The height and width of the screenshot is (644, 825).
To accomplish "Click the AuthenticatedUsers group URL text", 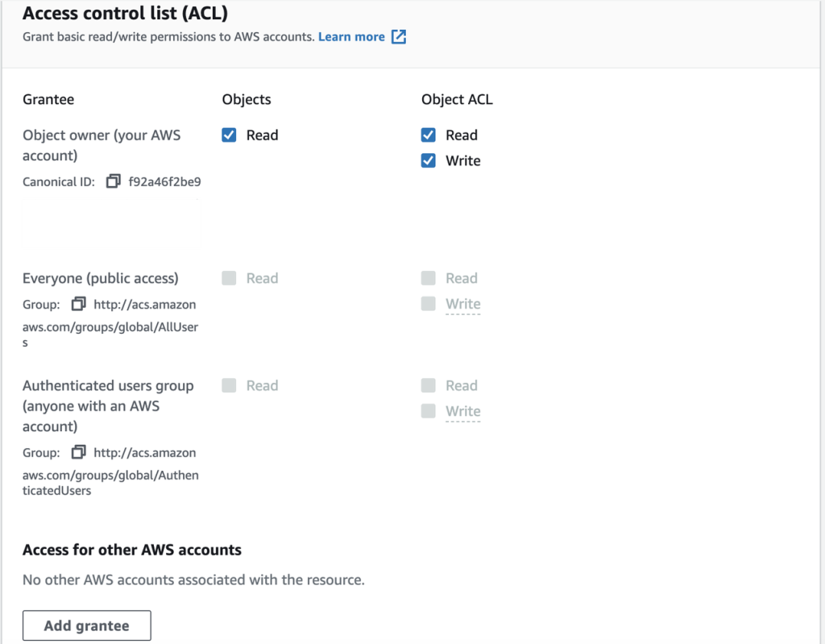I will 145,453.
